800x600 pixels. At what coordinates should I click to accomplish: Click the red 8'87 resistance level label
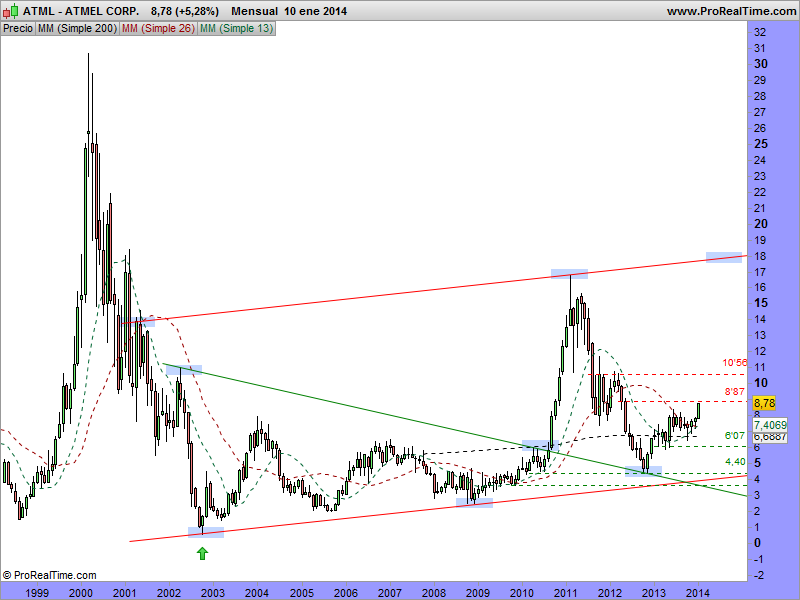pos(735,391)
